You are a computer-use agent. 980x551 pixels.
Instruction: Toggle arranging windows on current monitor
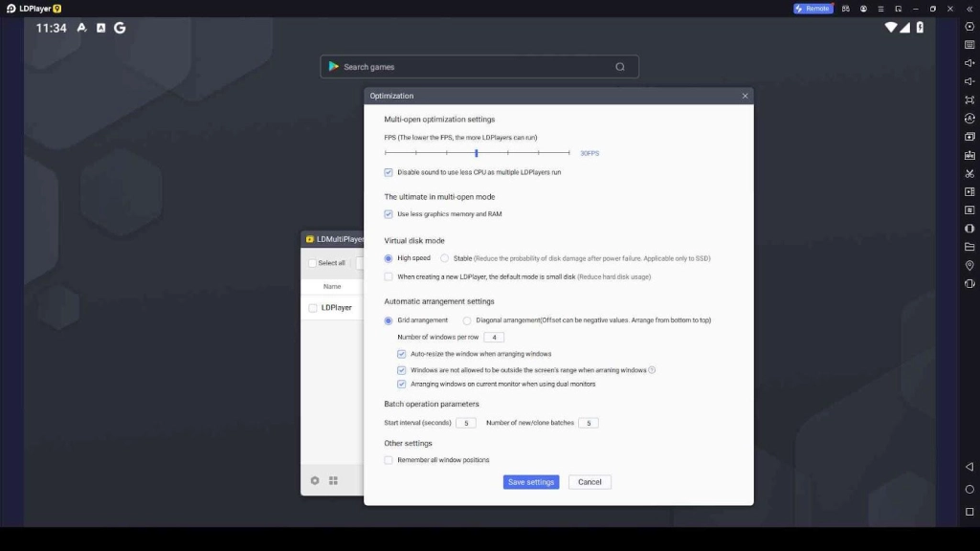click(401, 385)
